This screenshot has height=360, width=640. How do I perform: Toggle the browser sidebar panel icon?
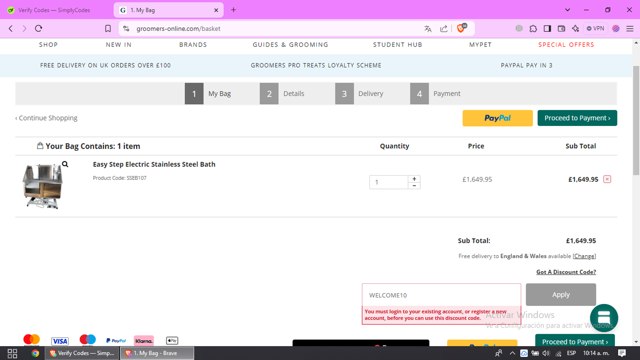(x=547, y=29)
